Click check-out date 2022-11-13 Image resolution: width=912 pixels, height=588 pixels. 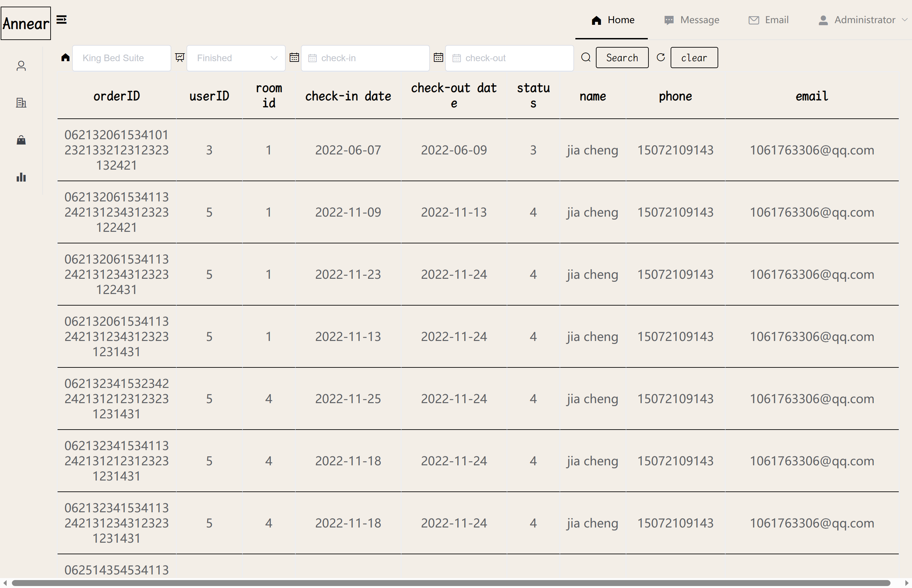[453, 212]
